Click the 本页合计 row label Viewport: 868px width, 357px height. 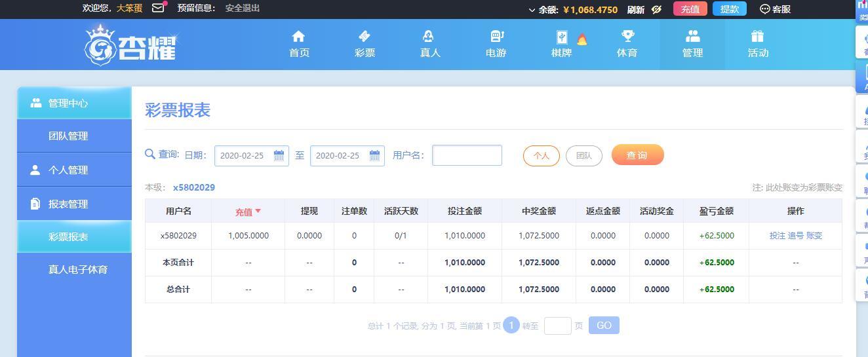[178, 262]
